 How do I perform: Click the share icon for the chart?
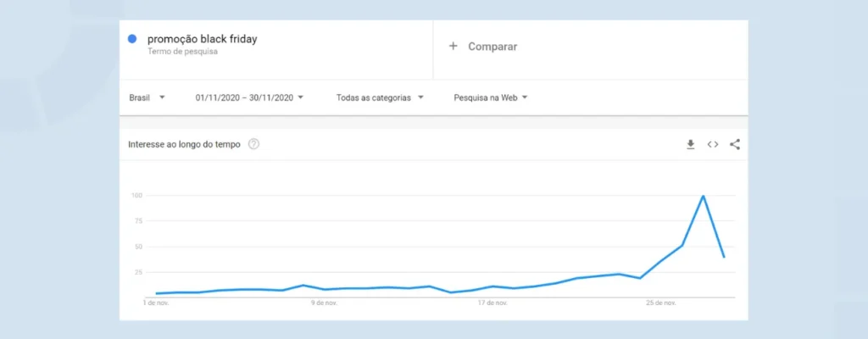click(x=735, y=145)
